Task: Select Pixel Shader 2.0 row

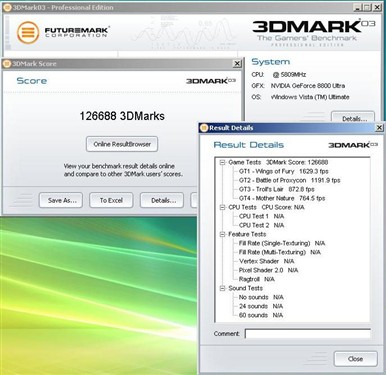Action: coord(269,270)
